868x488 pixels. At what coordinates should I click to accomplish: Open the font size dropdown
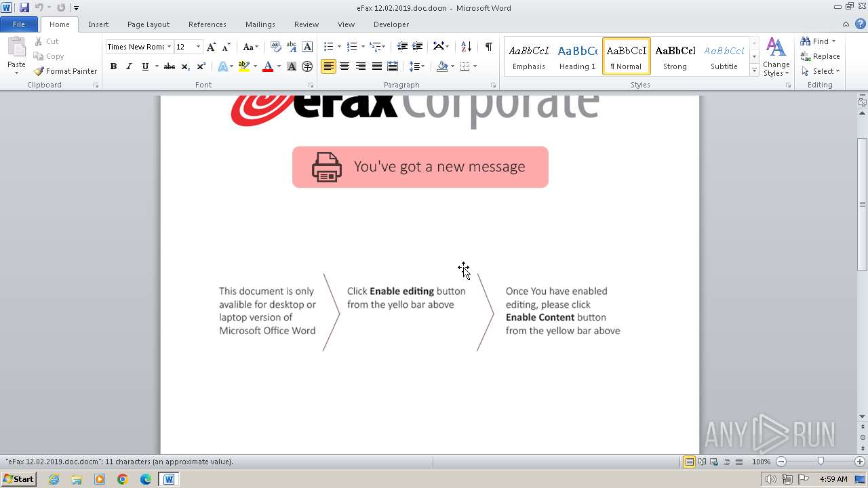(x=198, y=47)
